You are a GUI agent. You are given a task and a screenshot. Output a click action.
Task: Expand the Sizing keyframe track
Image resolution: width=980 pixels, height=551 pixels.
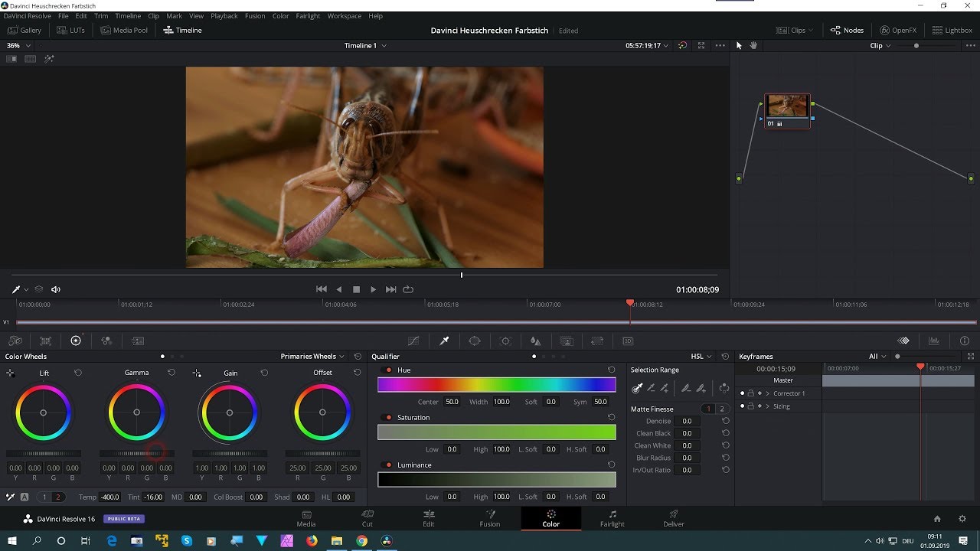(768, 406)
